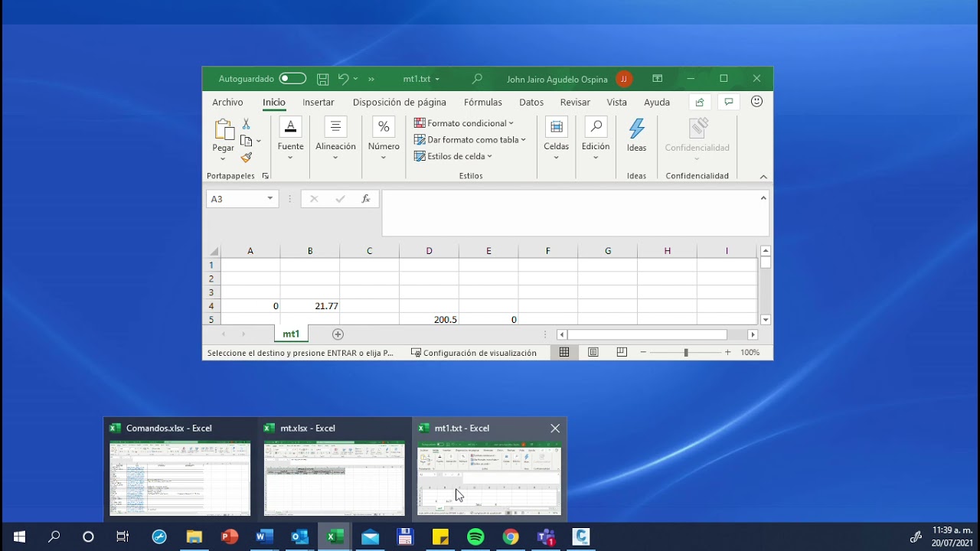
Task: Select the mt1 sheet tab
Action: pos(291,334)
